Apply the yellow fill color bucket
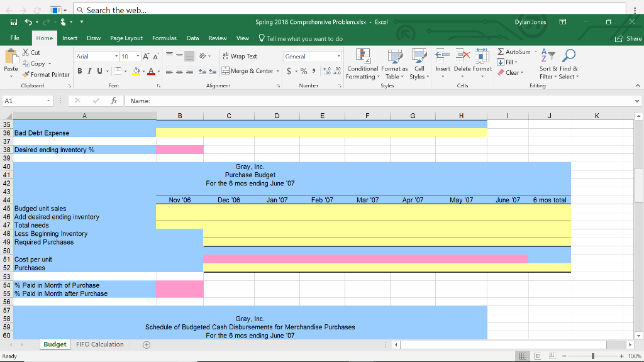 coord(136,72)
